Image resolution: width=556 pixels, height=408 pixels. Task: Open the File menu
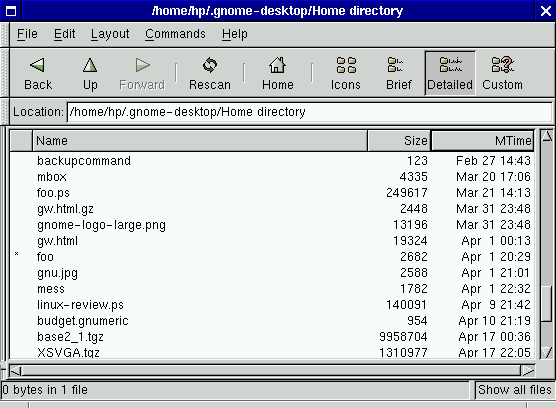27,34
